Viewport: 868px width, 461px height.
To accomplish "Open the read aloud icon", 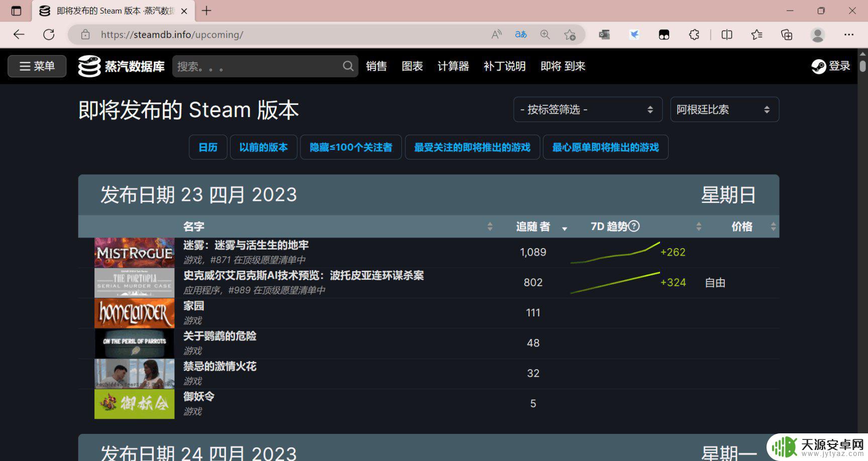I will [496, 35].
